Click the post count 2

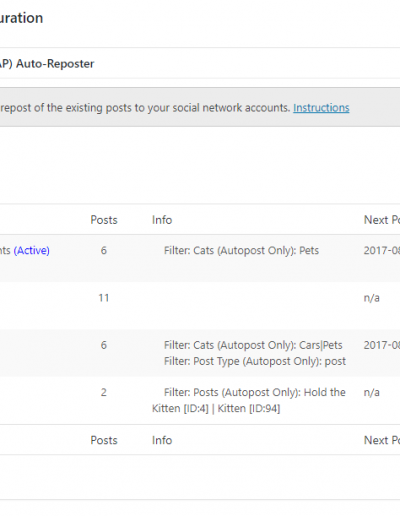[x=104, y=392]
